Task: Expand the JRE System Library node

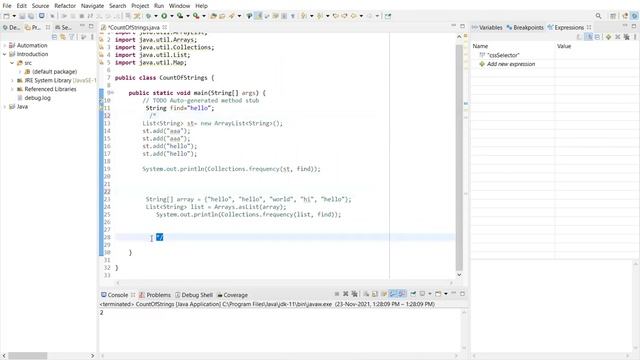Action: [x=12, y=81]
